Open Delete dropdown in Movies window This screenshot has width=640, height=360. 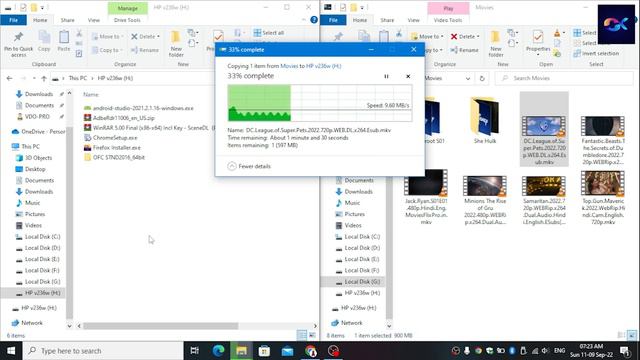coord(465,36)
